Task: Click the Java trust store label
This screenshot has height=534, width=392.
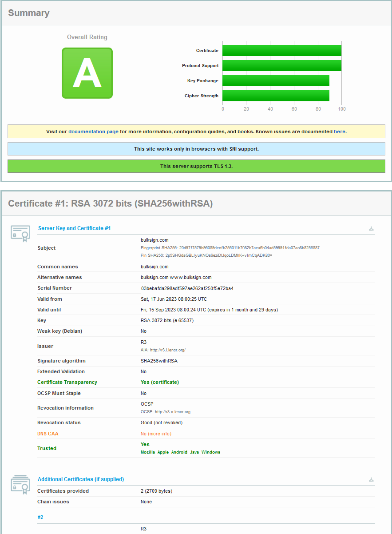Action: pyautogui.click(x=194, y=452)
